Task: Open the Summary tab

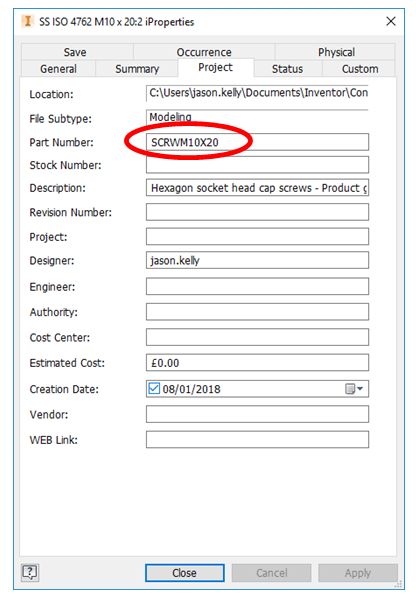Action: (137, 69)
